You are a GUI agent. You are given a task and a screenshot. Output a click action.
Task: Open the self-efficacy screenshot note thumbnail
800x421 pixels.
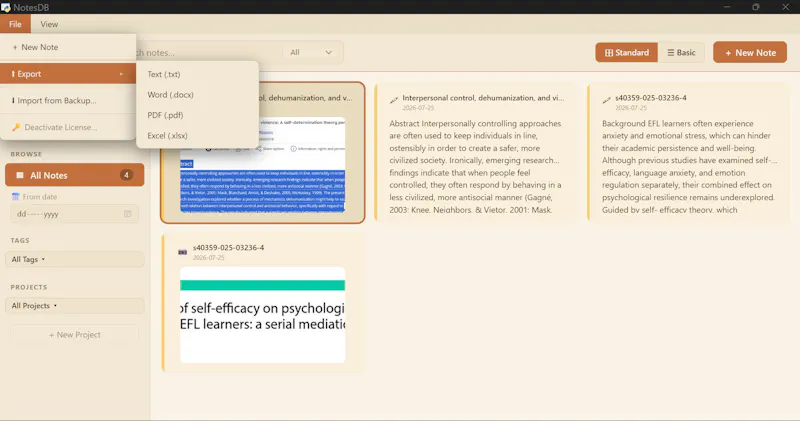[262, 315]
